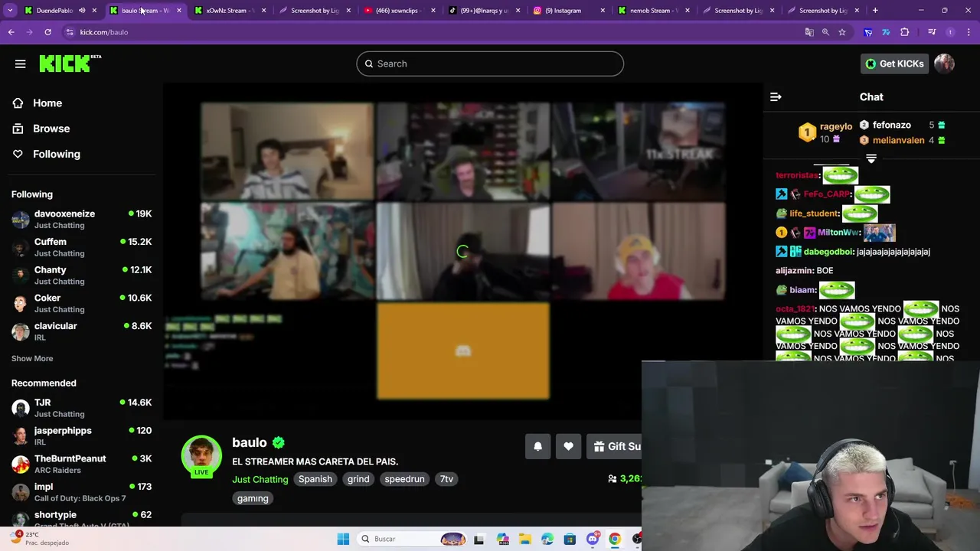Reload the page
The height and width of the screenshot is (551, 980).
(47, 32)
